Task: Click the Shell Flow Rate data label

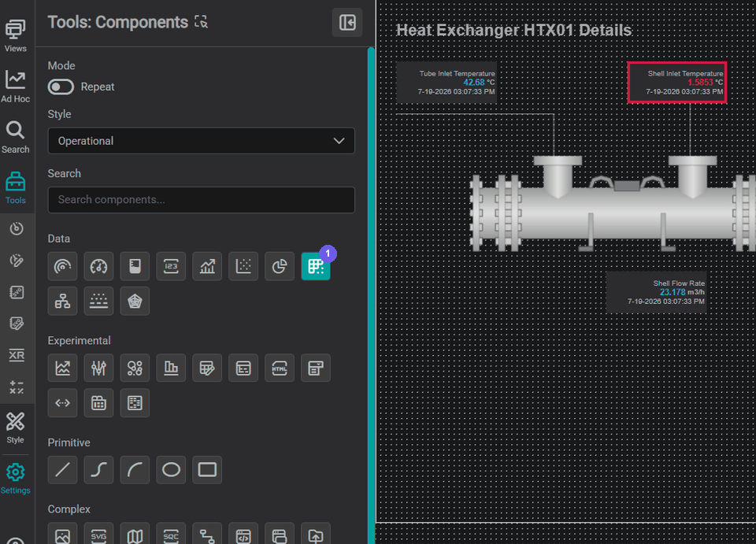Action: [x=656, y=292]
